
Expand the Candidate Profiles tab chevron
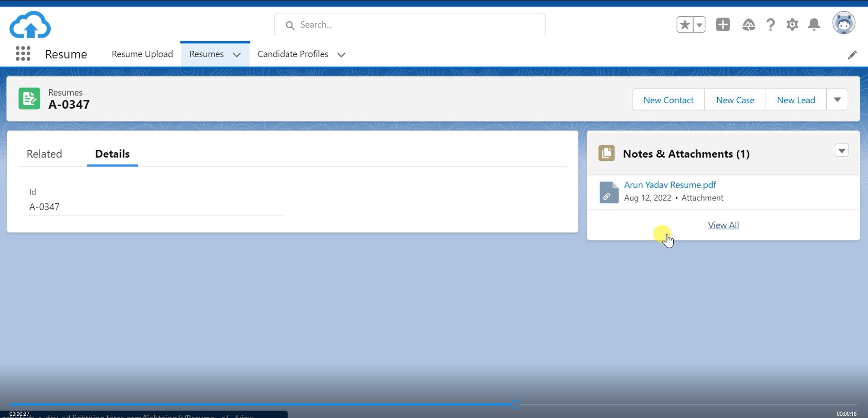coord(341,55)
